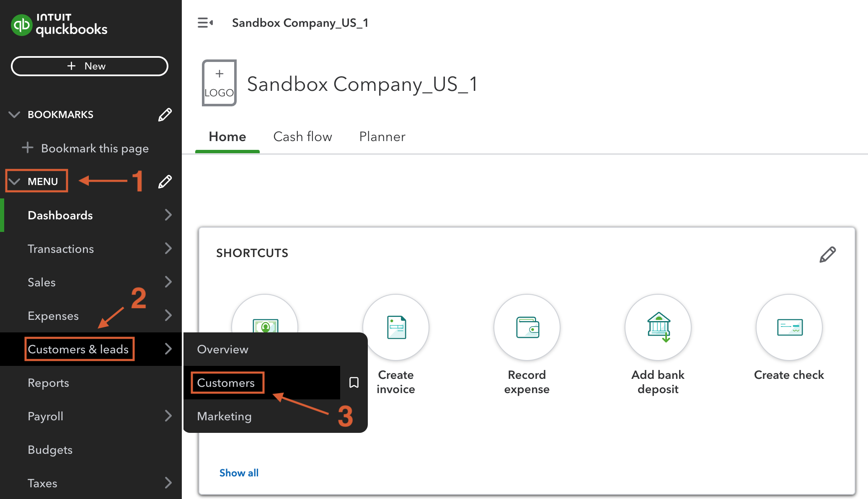Edit the shortcuts using the pencil icon
Screen dimensions: 868x499
coord(827,253)
